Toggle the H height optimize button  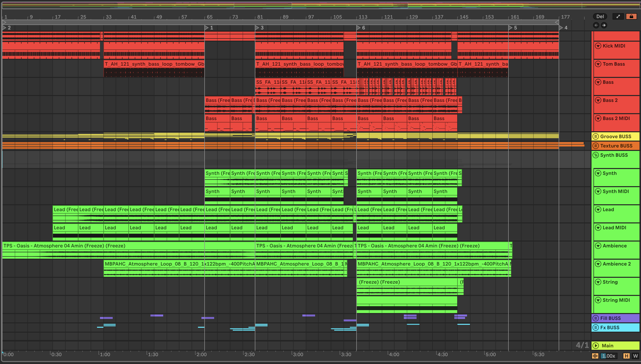(x=627, y=356)
